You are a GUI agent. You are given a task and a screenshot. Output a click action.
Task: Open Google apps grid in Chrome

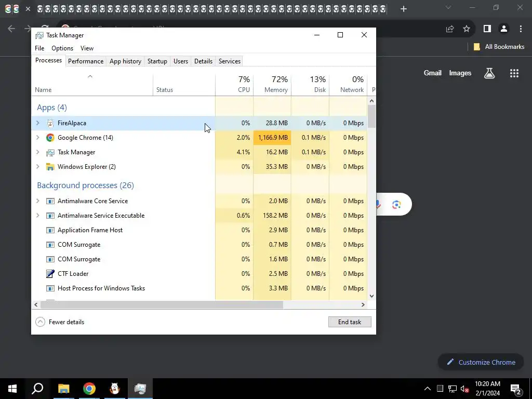(x=514, y=73)
